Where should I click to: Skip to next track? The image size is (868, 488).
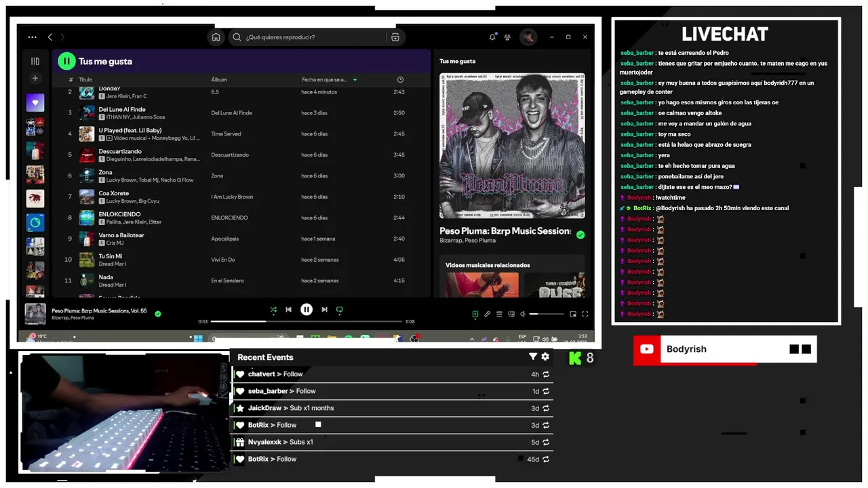(324, 310)
